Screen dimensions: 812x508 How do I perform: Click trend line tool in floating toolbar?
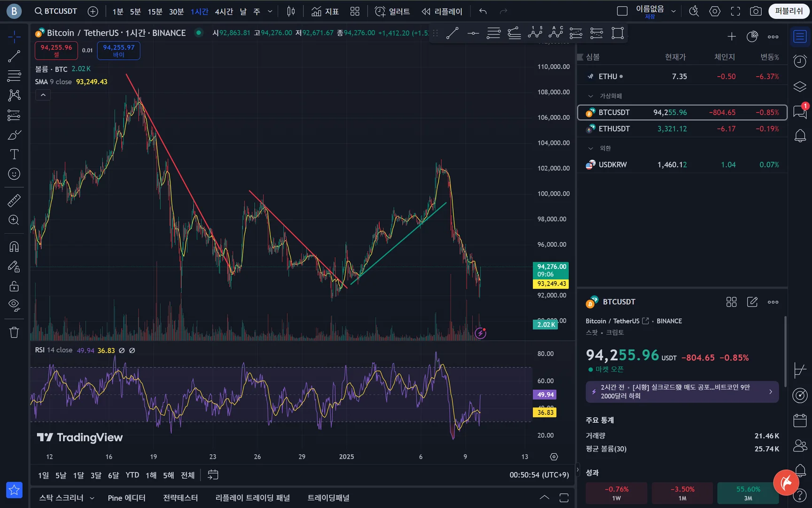point(453,33)
